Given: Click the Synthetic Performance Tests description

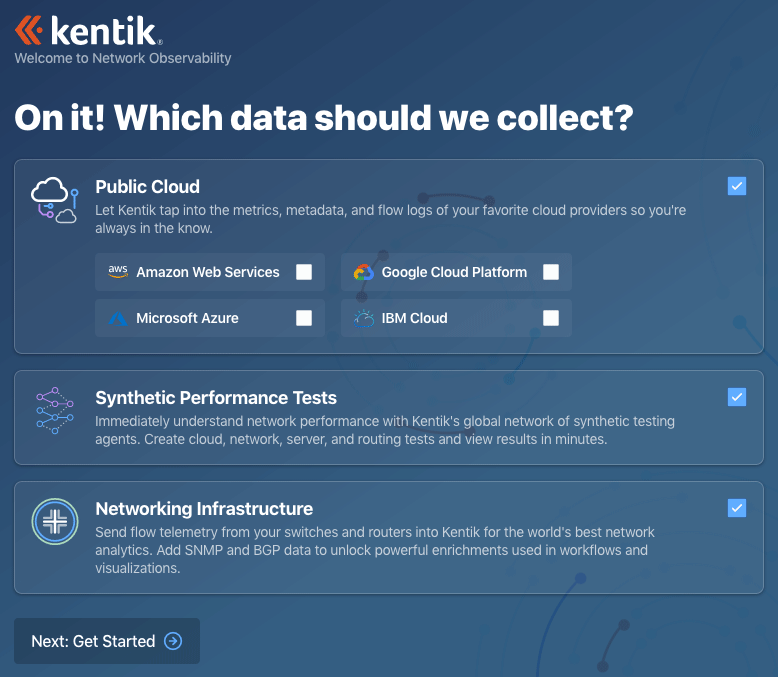Looking at the screenshot, I should point(385,430).
